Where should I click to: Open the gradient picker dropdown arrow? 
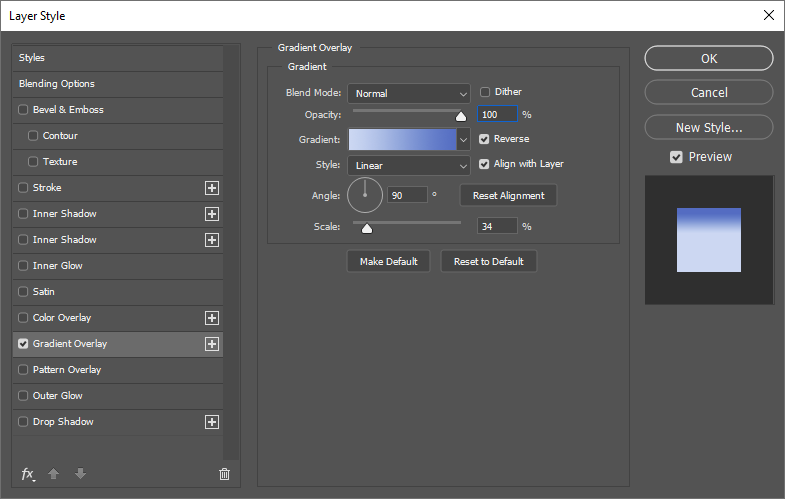[x=464, y=140]
